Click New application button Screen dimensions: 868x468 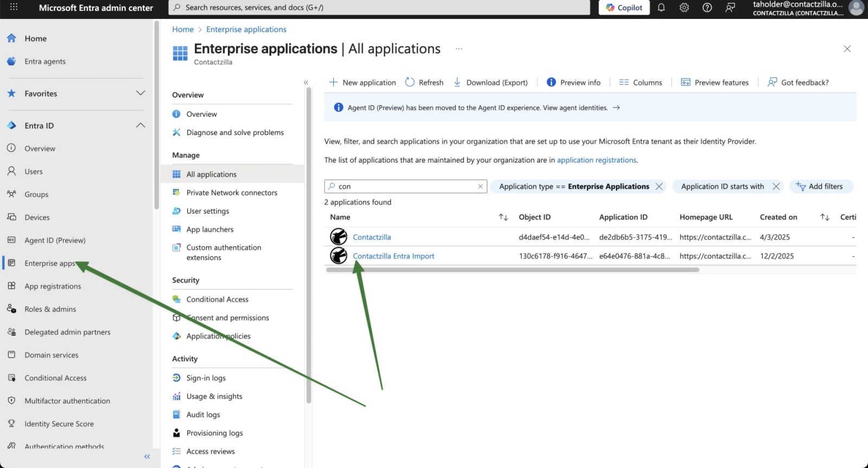[x=362, y=82]
